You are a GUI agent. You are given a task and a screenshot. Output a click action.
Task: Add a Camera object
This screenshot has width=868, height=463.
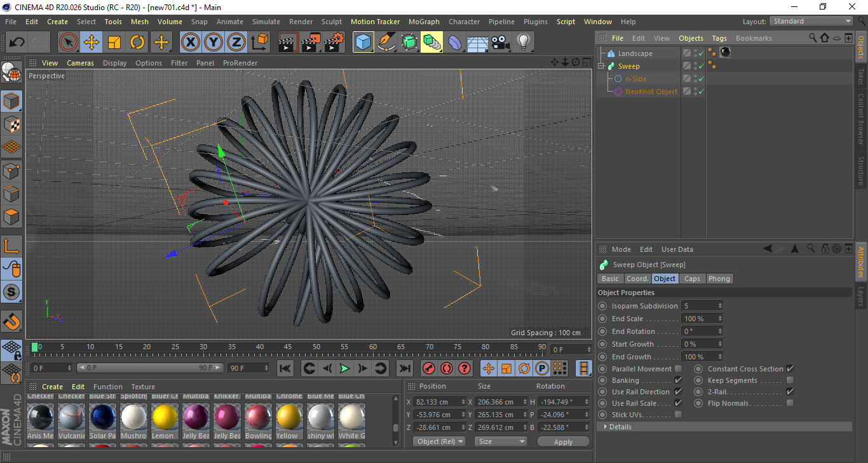pyautogui.click(x=501, y=43)
